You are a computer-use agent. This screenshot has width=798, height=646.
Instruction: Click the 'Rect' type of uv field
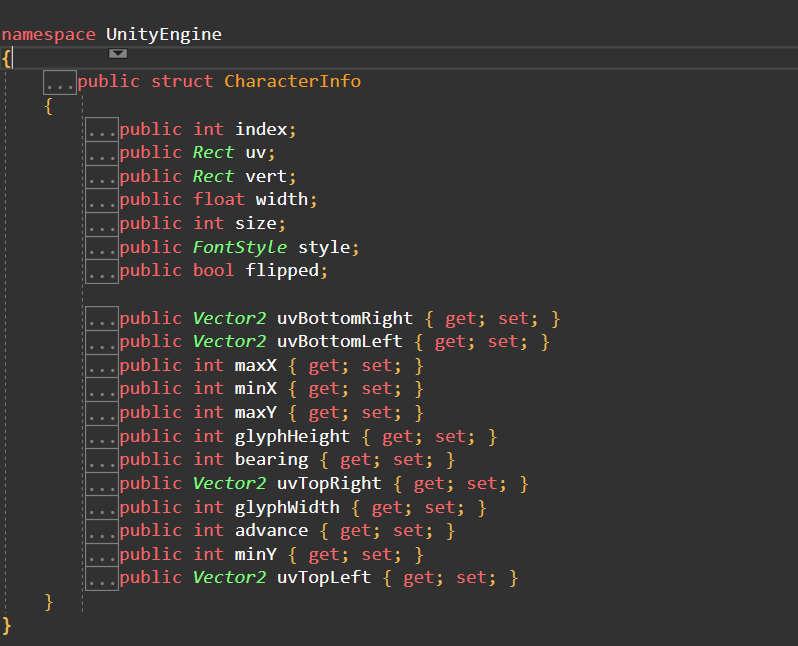click(213, 153)
